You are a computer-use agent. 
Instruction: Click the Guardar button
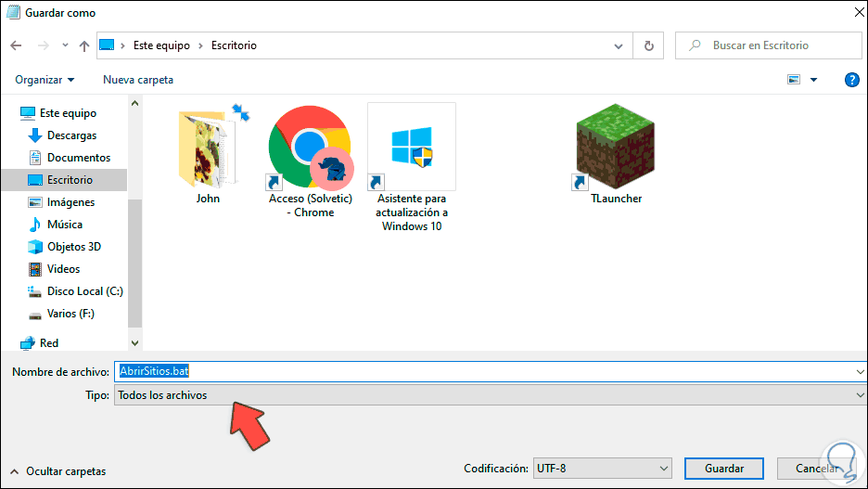(x=724, y=469)
